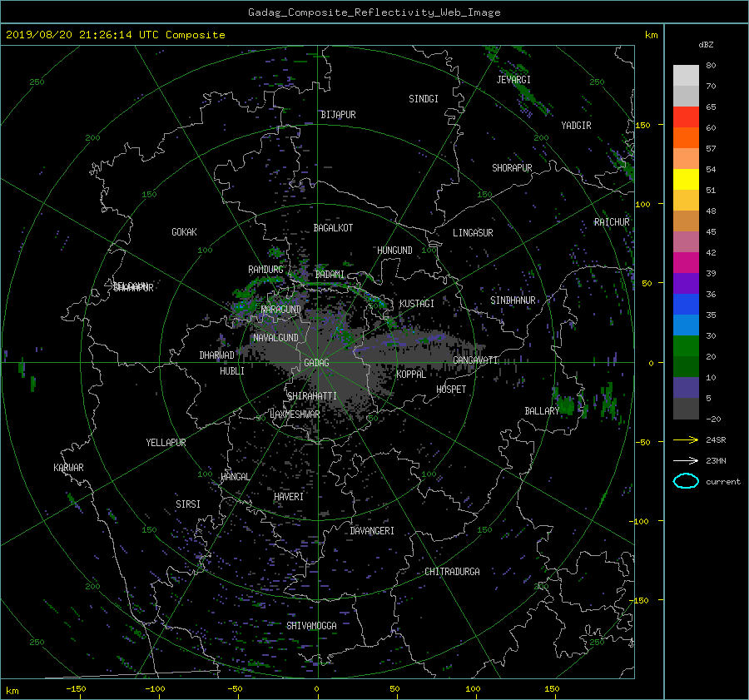The height and width of the screenshot is (700, 749).
Task: Click the RAMDURG city label
Action: (x=265, y=270)
